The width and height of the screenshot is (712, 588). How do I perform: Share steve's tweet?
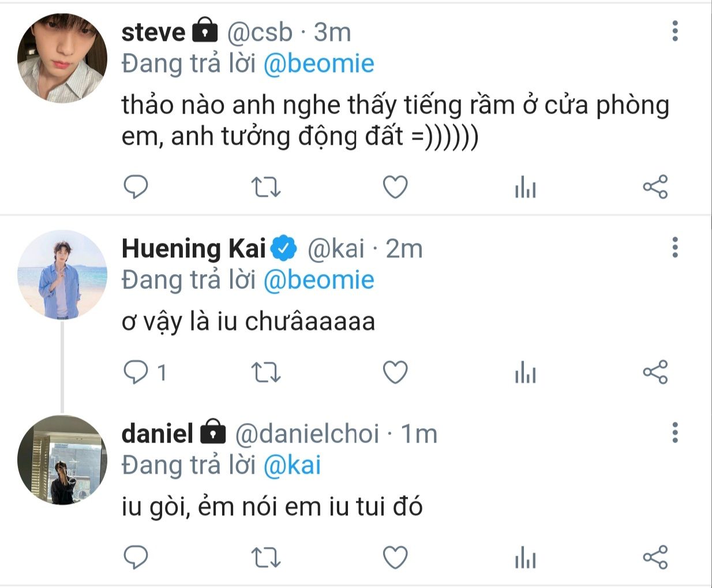tap(655, 187)
